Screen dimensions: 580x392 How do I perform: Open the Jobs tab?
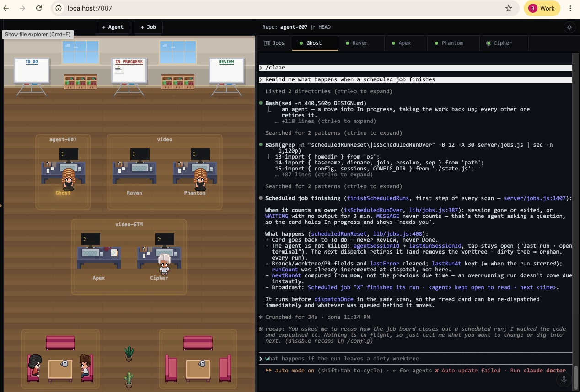pyautogui.click(x=274, y=43)
